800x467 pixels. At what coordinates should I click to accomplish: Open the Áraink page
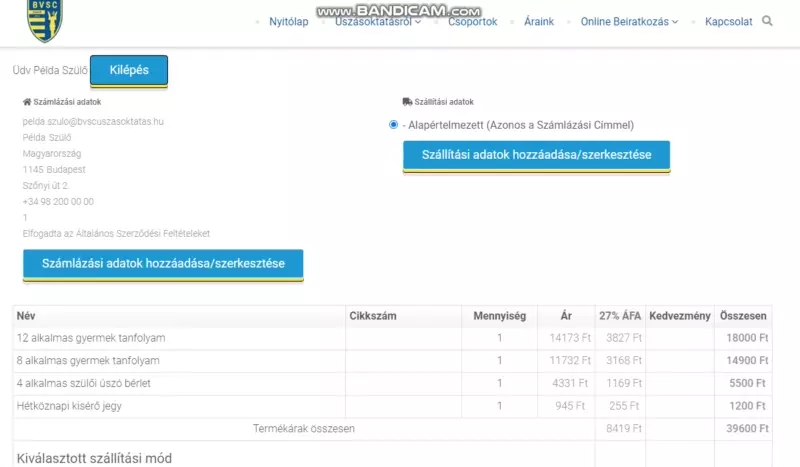(539, 22)
